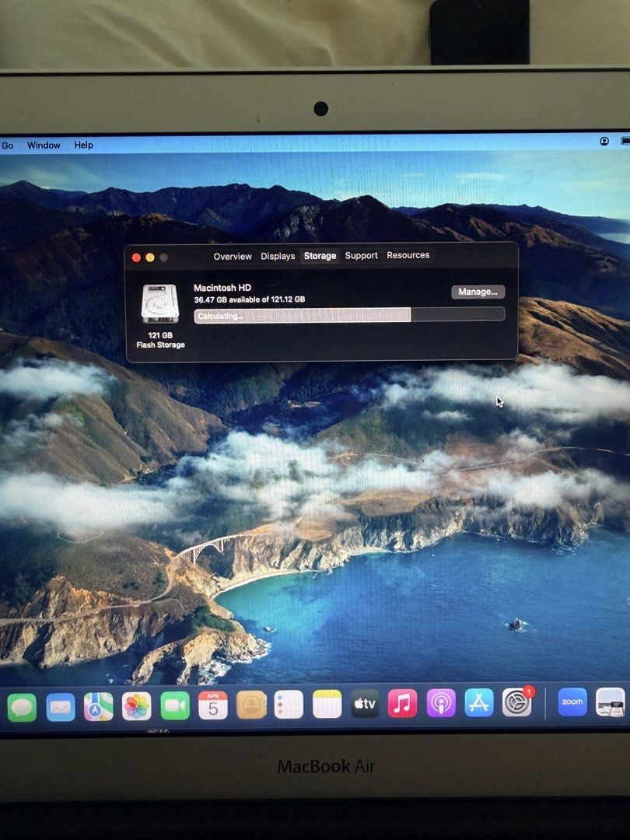Image resolution: width=630 pixels, height=840 pixels.
Task: Open the Notes app in the Dock
Action: 327,704
